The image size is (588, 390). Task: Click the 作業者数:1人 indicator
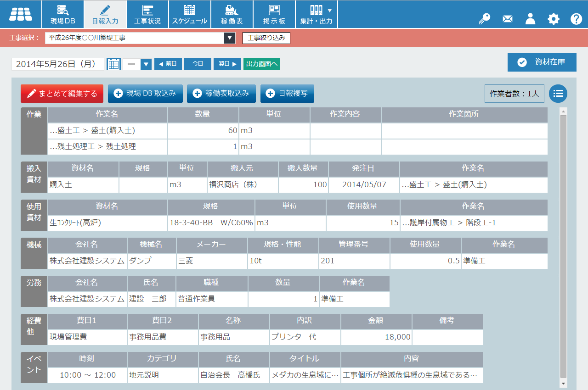tap(514, 94)
